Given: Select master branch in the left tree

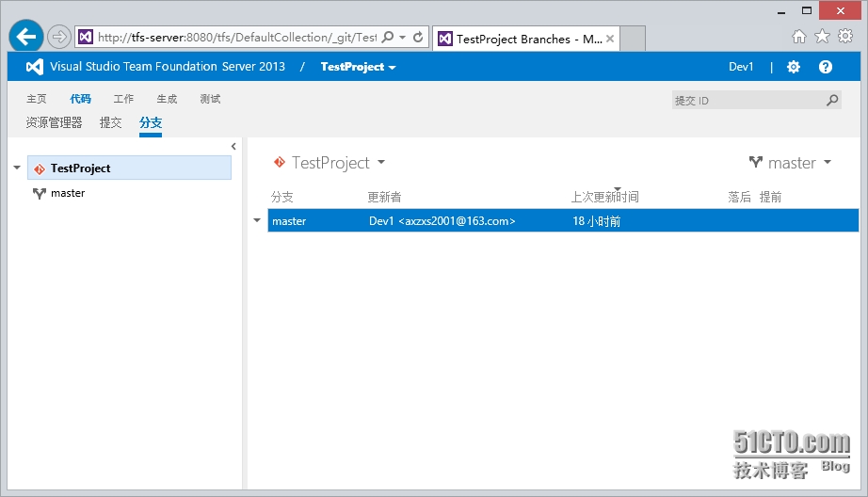Looking at the screenshot, I should pos(68,193).
